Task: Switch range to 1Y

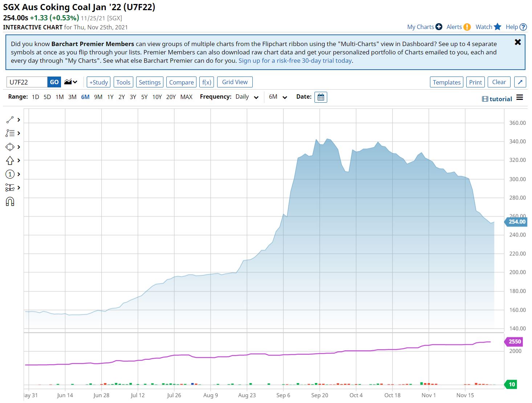Action: (110, 97)
